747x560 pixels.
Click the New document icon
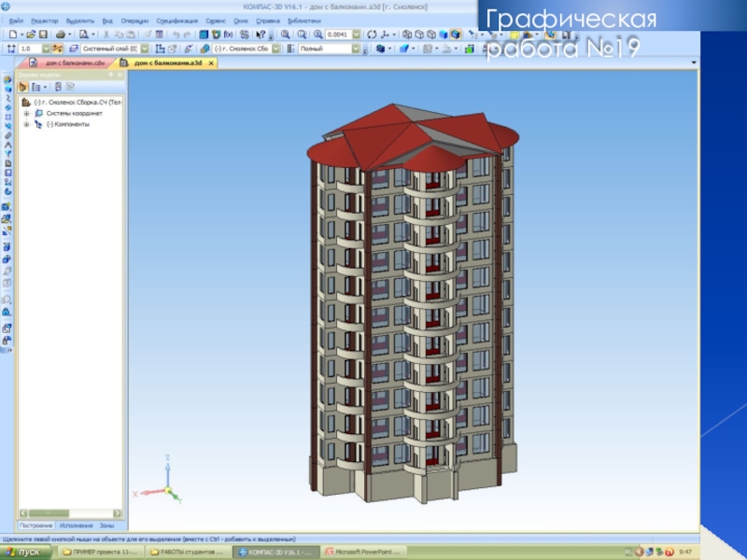click(x=12, y=35)
